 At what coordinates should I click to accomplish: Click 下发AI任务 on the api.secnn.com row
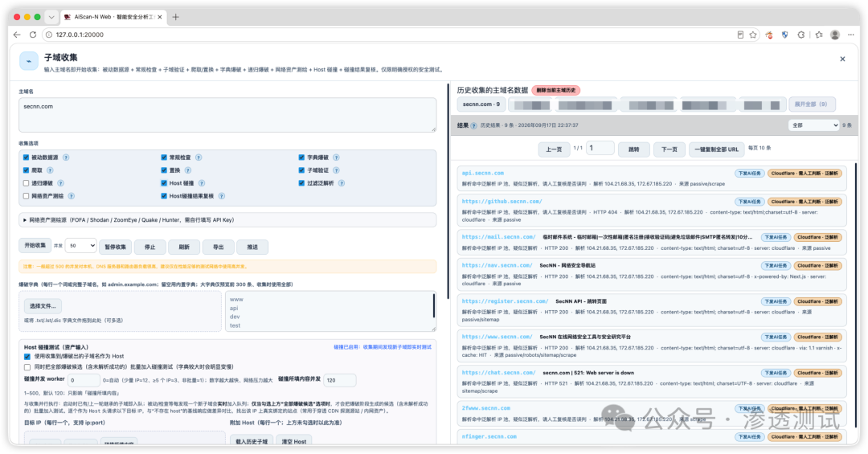(750, 174)
